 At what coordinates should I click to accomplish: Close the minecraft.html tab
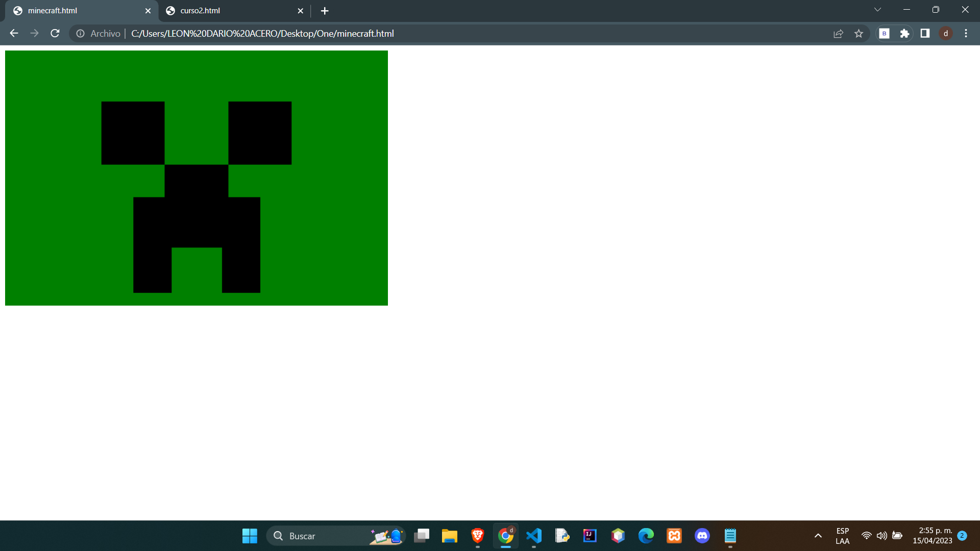(148, 11)
